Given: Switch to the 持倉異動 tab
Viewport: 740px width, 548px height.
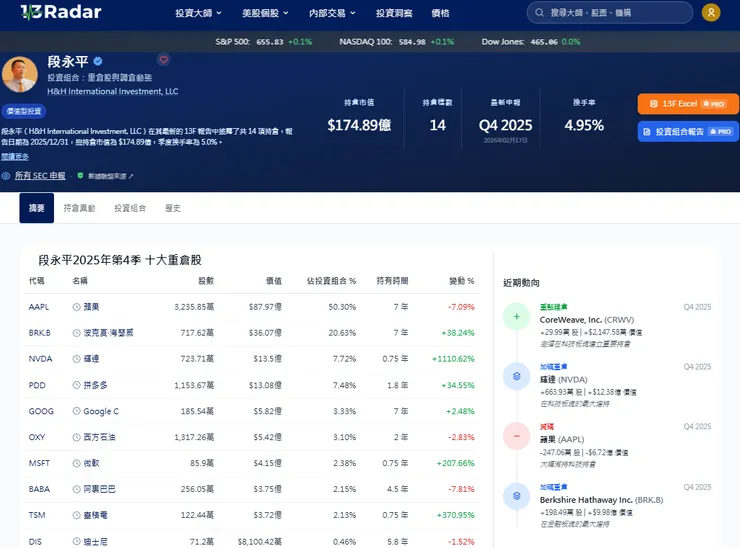Looking at the screenshot, I should [x=79, y=208].
